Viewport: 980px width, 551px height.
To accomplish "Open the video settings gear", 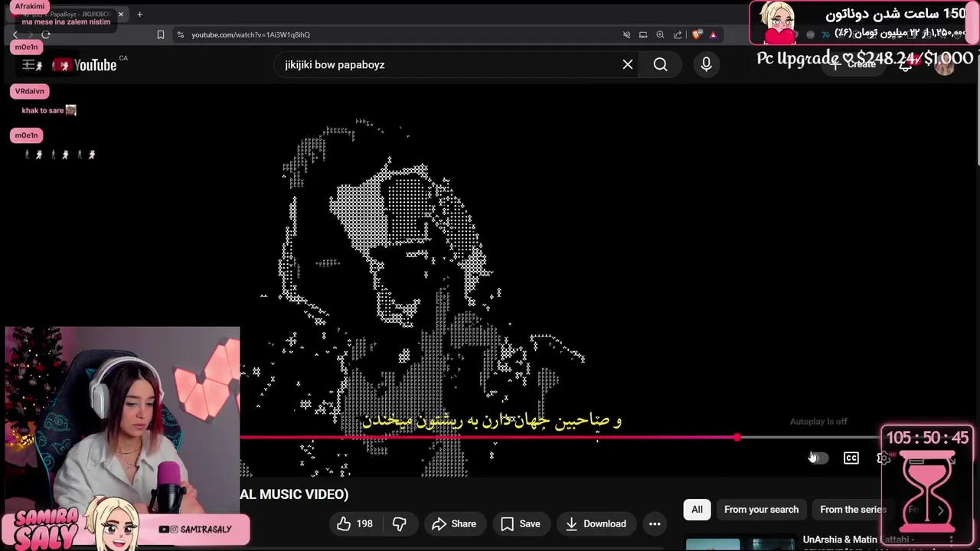I will click(883, 458).
